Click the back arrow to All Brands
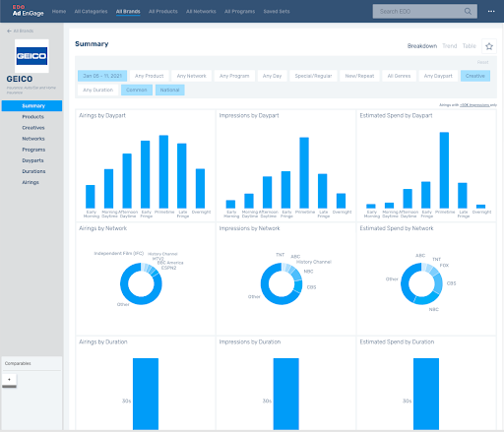Screen dimensions: 504x432 click(x=9, y=31)
